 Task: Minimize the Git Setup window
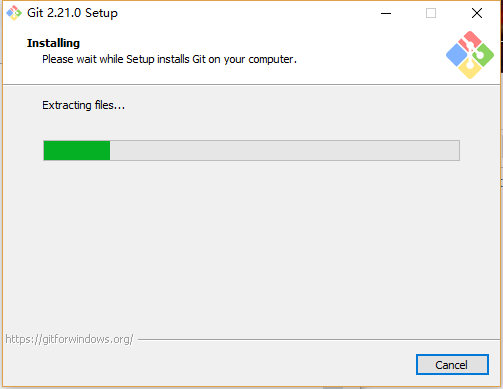point(386,13)
